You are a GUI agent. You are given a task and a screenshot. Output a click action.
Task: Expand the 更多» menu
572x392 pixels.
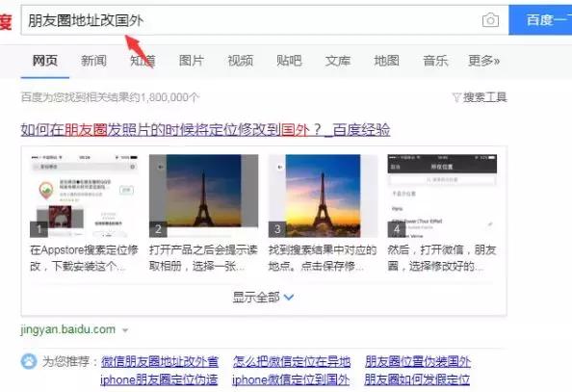coord(484,61)
